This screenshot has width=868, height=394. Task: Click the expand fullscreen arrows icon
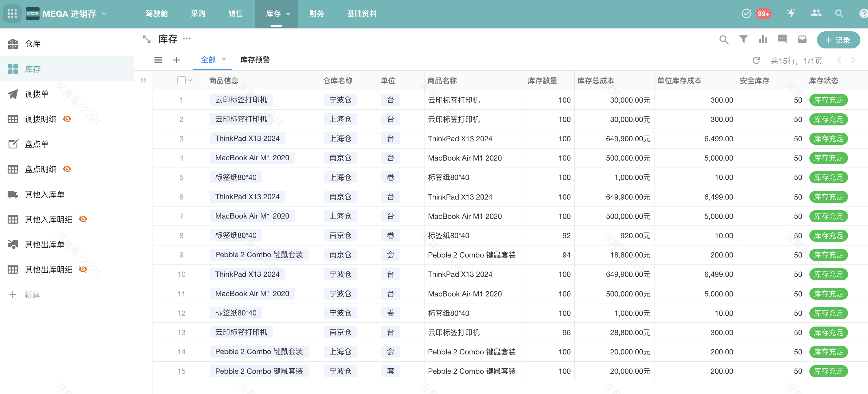coord(147,39)
